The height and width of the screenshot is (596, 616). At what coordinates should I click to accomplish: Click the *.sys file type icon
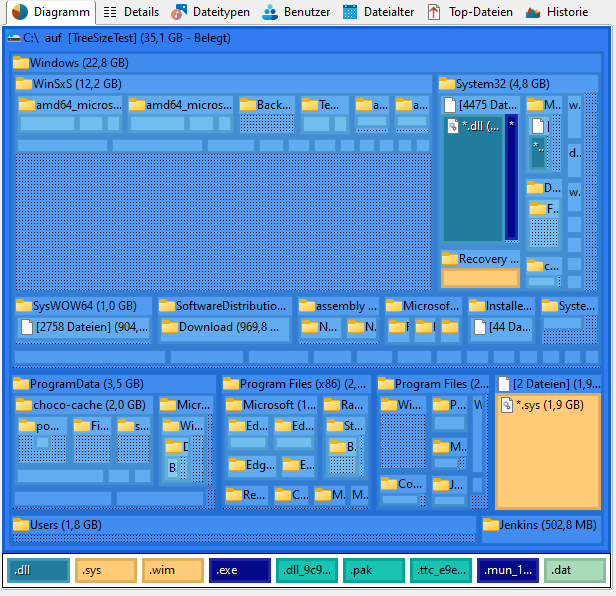click(507, 405)
